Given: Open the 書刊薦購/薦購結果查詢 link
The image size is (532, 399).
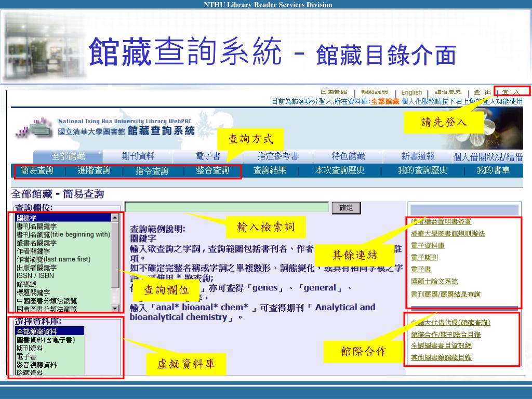Looking at the screenshot, I should tap(446, 294).
